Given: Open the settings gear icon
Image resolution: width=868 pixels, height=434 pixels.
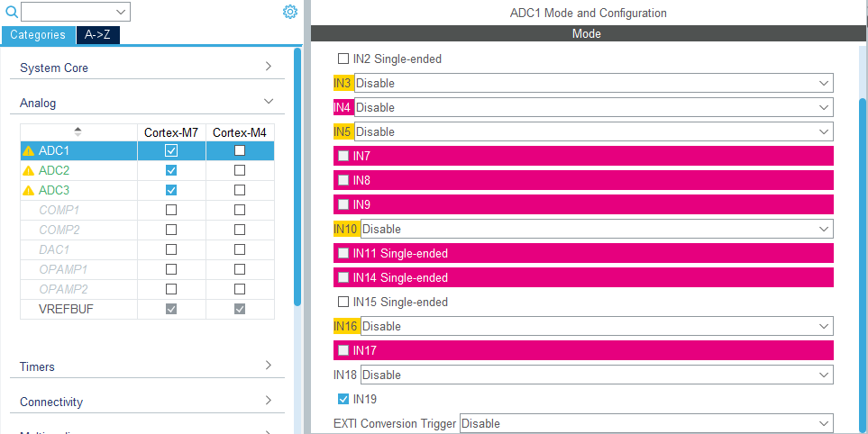Looking at the screenshot, I should (x=290, y=12).
